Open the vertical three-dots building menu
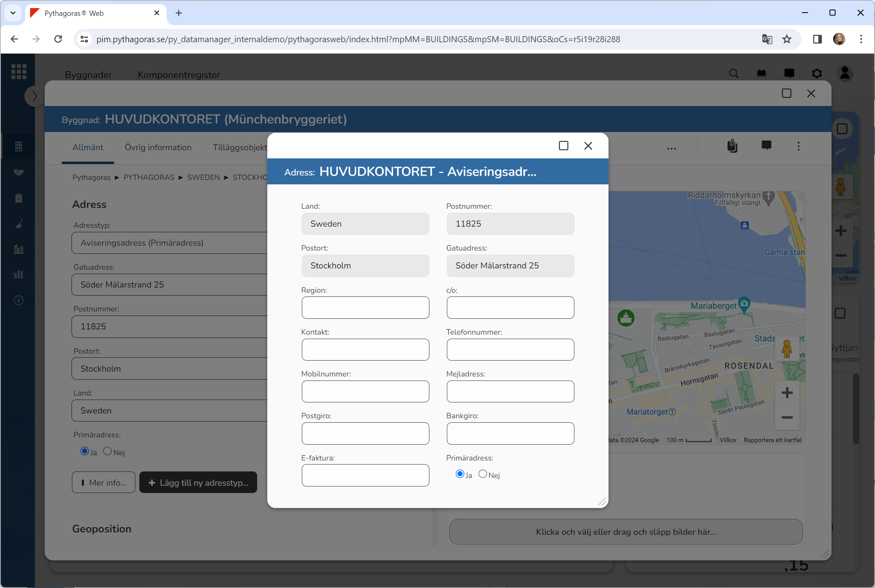 pyautogui.click(x=798, y=146)
